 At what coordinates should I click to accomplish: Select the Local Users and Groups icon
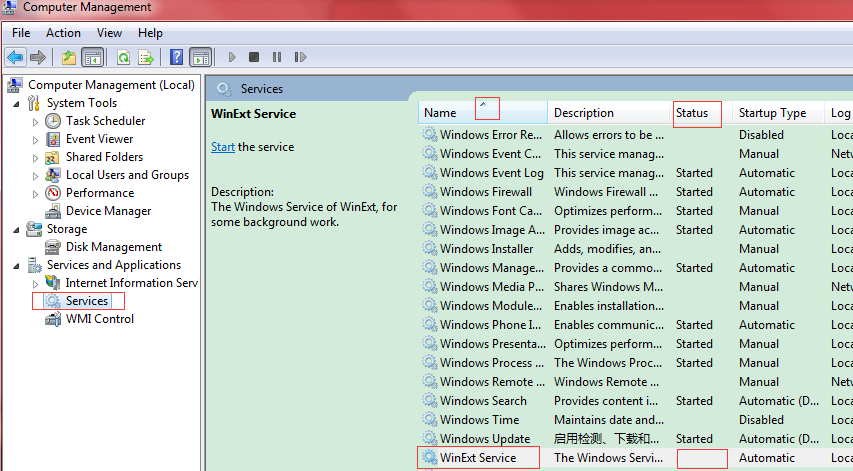(53, 175)
